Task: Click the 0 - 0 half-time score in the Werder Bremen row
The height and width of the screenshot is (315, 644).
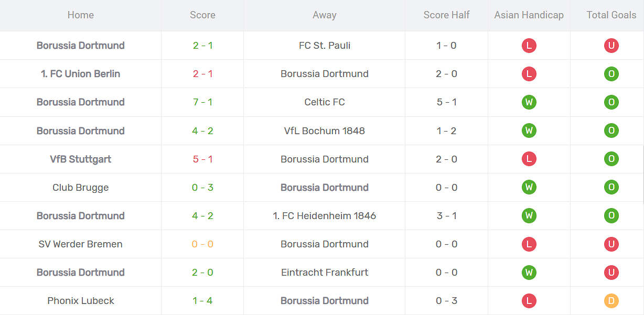Action: tap(446, 244)
